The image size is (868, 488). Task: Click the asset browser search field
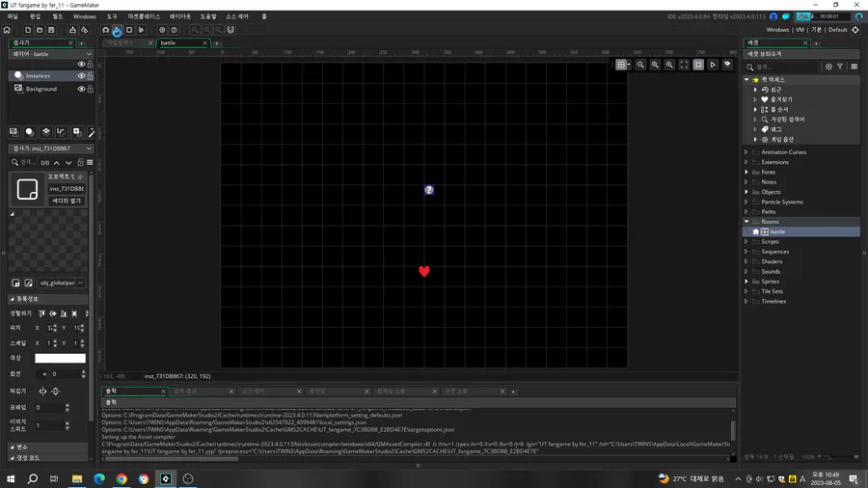(x=786, y=67)
